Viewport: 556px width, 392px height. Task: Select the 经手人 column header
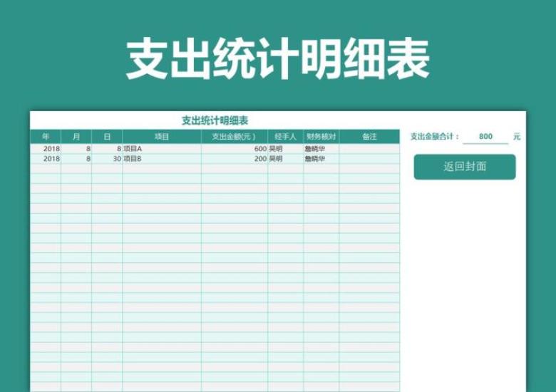click(x=285, y=136)
